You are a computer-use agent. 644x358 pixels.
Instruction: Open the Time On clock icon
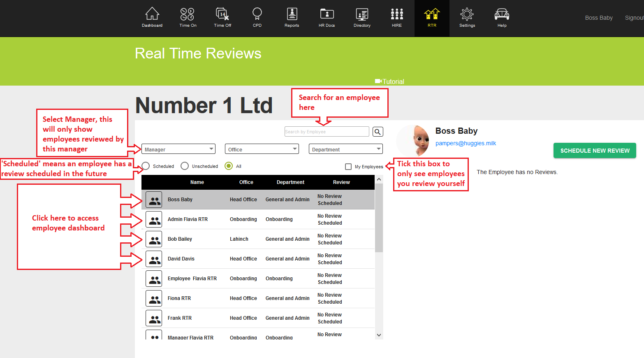[x=188, y=14]
